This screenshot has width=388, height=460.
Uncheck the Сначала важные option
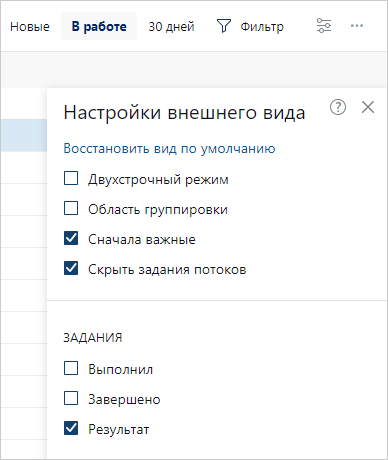(71, 238)
